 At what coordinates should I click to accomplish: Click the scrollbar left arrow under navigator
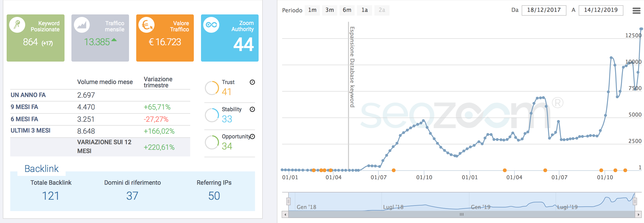click(x=285, y=214)
